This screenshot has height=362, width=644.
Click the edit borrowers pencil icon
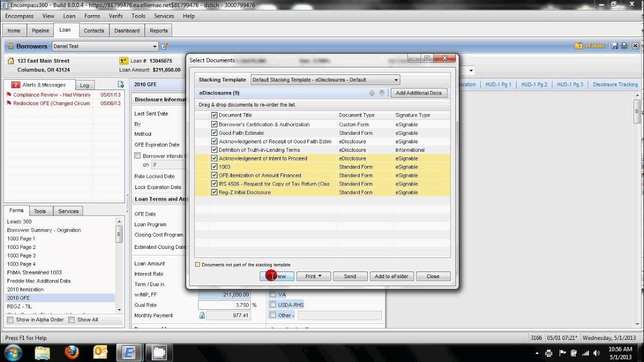click(x=165, y=46)
